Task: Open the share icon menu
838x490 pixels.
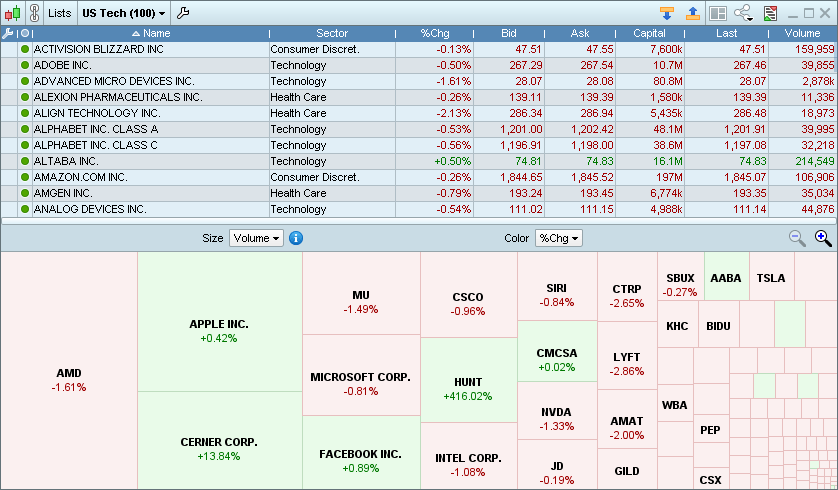Action: 744,14
